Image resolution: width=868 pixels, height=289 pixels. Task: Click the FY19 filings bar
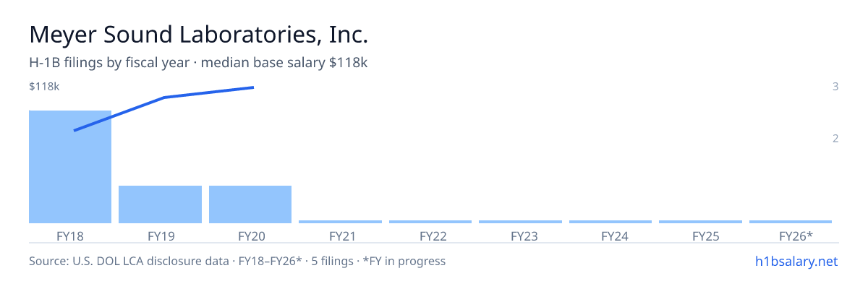(x=160, y=204)
